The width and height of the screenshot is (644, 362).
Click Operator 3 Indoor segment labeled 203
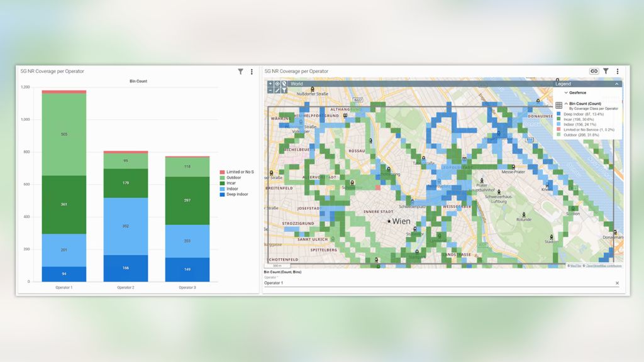click(x=187, y=241)
